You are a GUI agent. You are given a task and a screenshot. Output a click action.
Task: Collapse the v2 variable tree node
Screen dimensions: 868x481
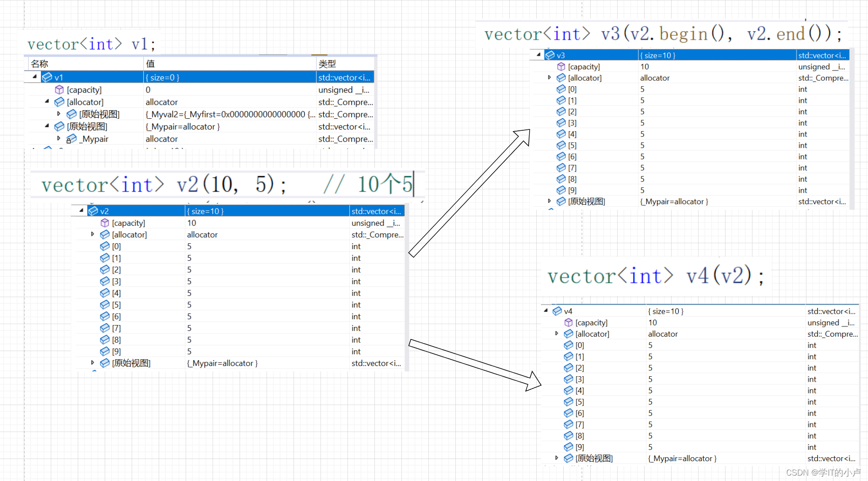(x=81, y=210)
